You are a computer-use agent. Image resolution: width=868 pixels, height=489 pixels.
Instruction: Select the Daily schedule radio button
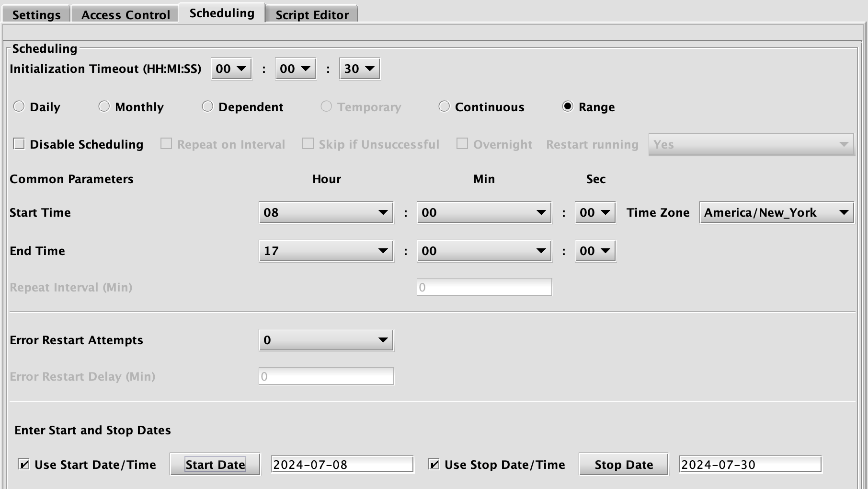pos(19,106)
